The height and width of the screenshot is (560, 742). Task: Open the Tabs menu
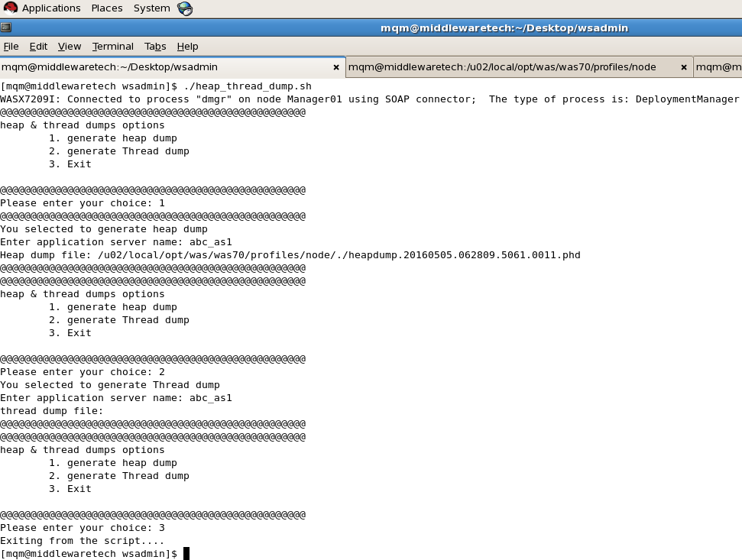[155, 46]
